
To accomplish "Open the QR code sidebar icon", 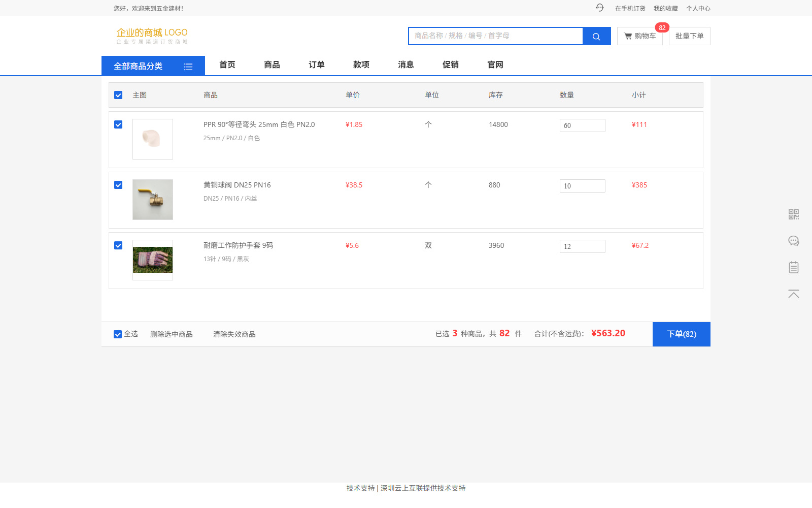I will [794, 214].
